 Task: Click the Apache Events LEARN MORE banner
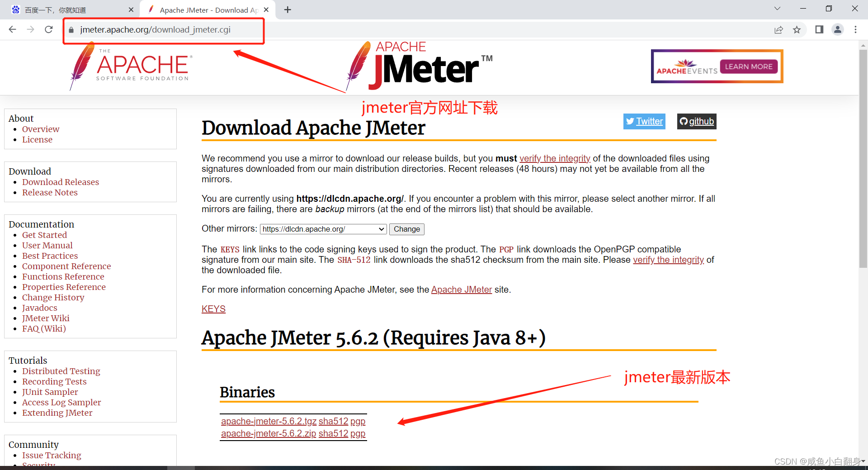(717, 66)
